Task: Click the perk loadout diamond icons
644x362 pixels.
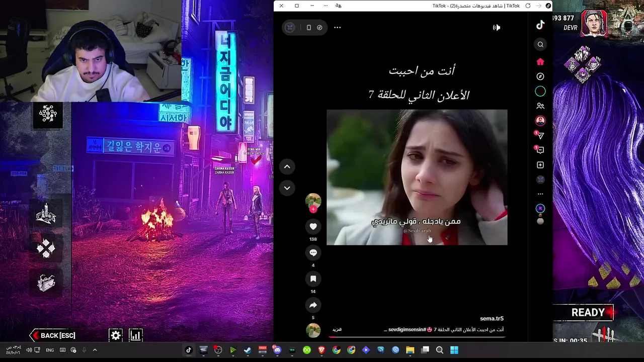Action: pyautogui.click(x=582, y=64)
